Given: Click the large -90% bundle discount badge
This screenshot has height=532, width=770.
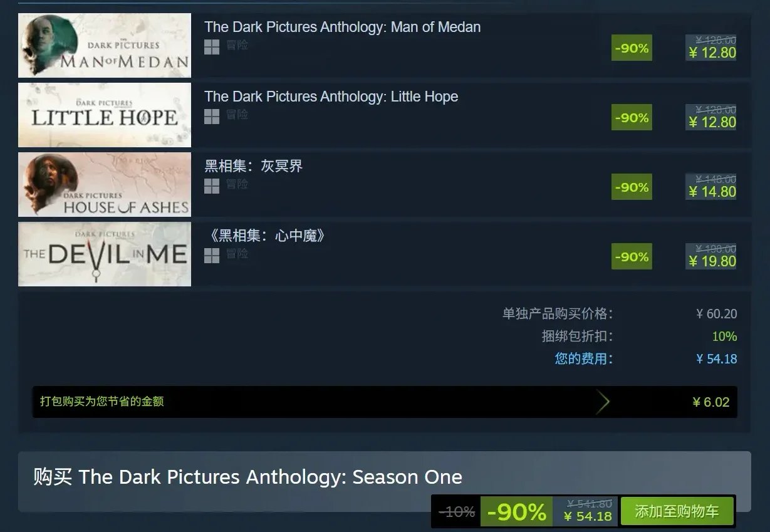Looking at the screenshot, I should tap(516, 512).
